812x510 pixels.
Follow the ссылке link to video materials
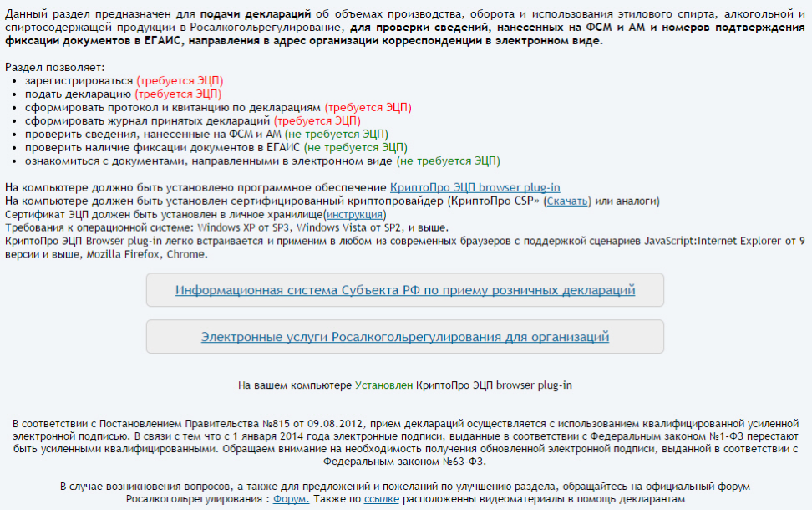click(382, 498)
